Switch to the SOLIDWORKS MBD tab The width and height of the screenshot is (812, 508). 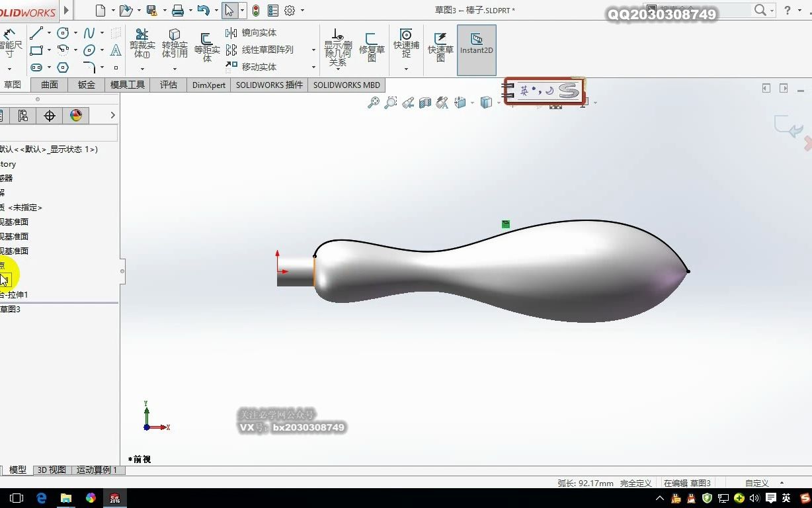[x=346, y=85]
